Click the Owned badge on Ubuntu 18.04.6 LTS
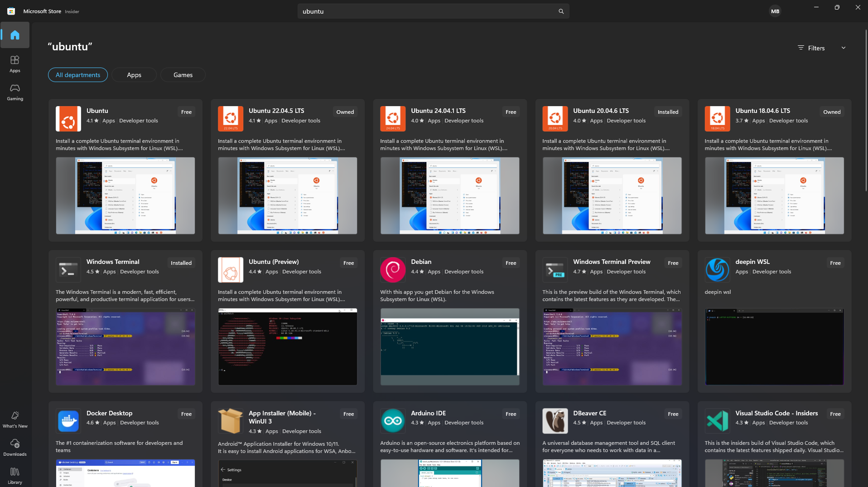Viewport: 868px width, 487px height. 832,112
